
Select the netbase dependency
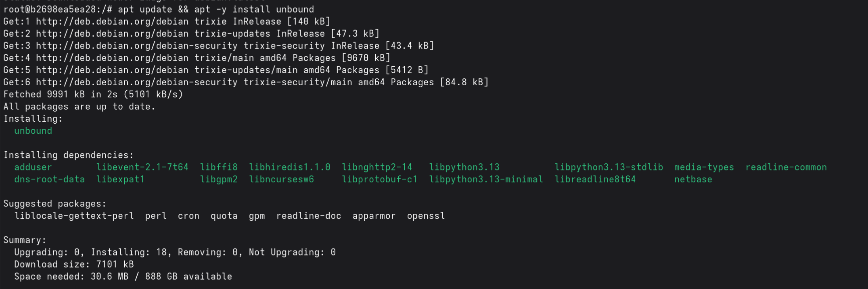693,179
